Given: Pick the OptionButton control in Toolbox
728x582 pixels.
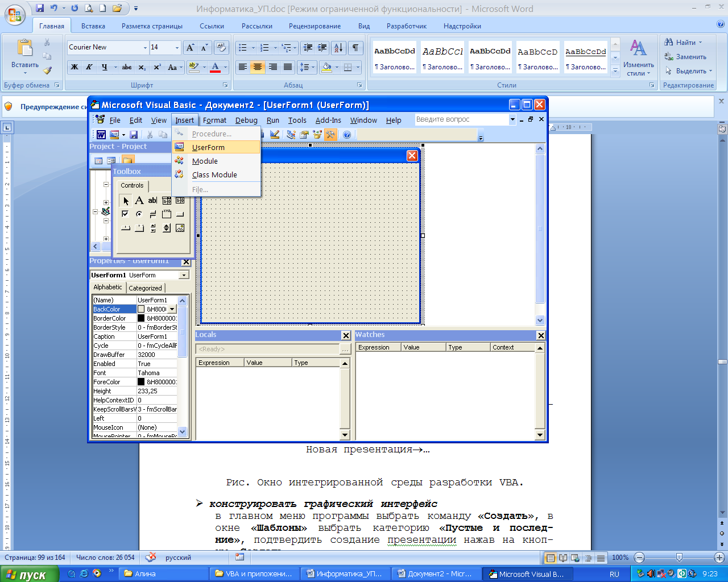Looking at the screenshot, I should point(139,214).
